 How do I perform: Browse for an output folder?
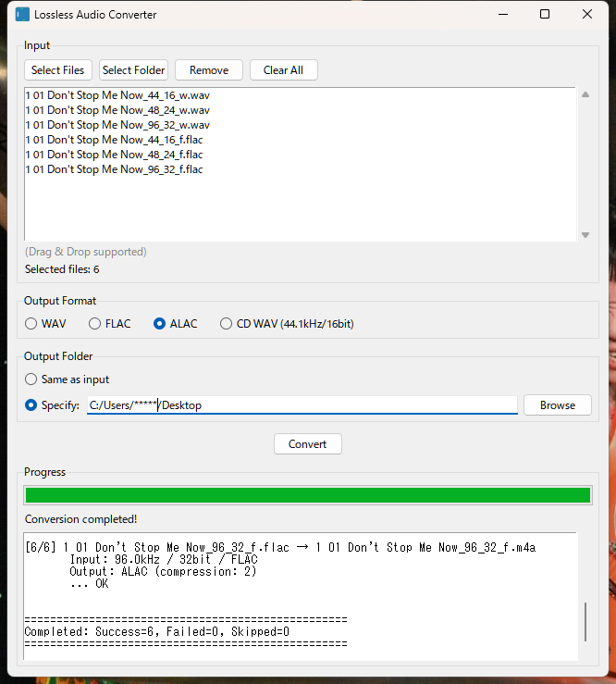(x=558, y=405)
